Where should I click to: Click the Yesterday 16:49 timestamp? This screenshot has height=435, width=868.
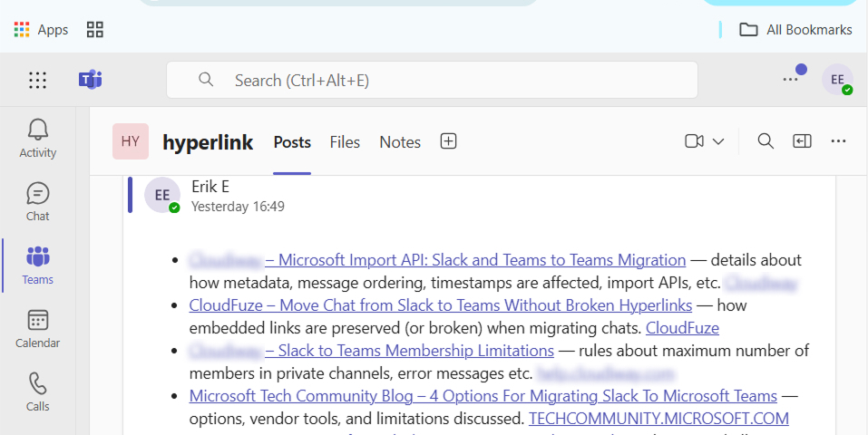[238, 207]
